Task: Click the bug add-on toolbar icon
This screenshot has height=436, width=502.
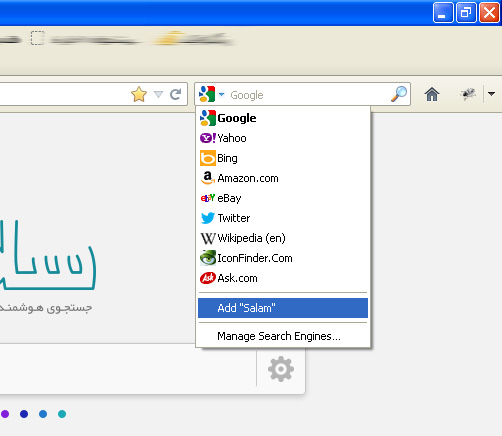Action: coord(468,94)
